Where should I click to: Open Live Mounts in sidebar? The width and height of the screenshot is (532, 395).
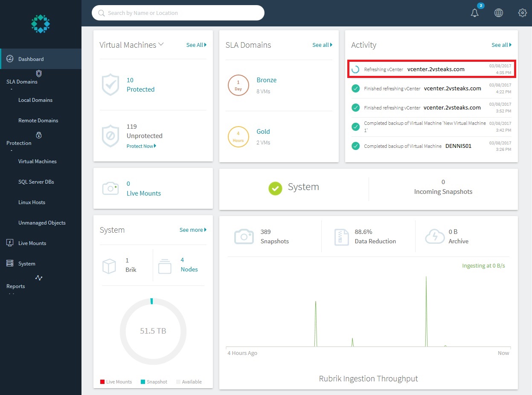click(x=32, y=243)
